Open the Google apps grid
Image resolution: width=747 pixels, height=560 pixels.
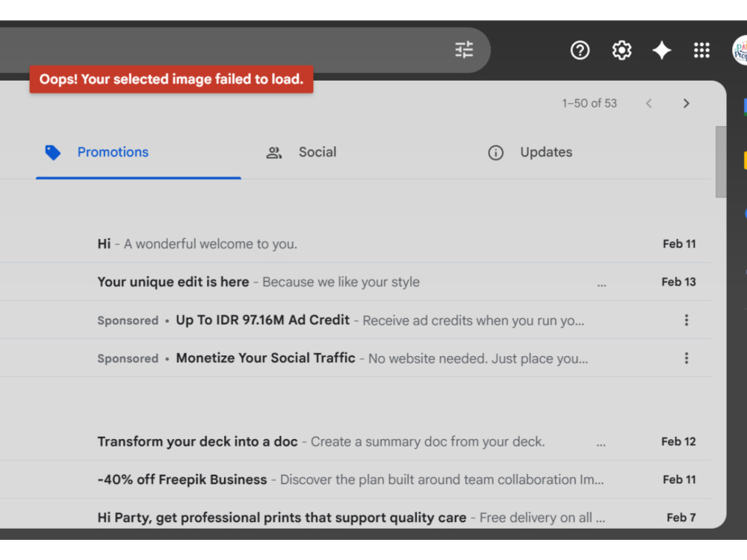click(x=701, y=50)
